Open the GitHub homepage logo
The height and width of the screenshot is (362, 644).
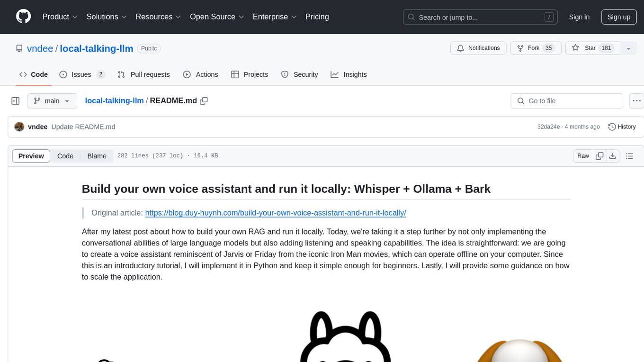pyautogui.click(x=23, y=17)
